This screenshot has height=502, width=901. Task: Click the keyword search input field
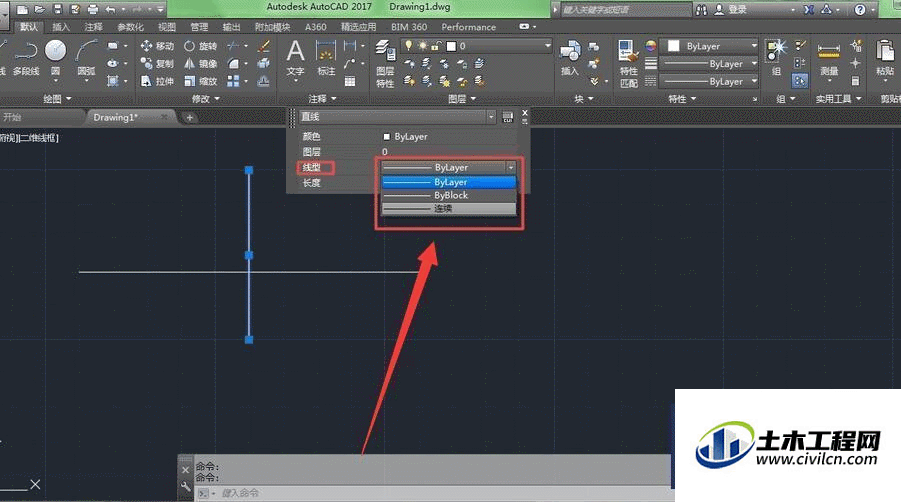pos(625,9)
